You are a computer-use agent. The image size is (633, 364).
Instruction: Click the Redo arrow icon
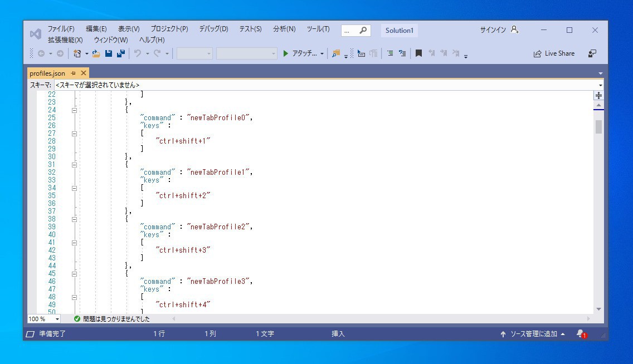click(x=157, y=53)
